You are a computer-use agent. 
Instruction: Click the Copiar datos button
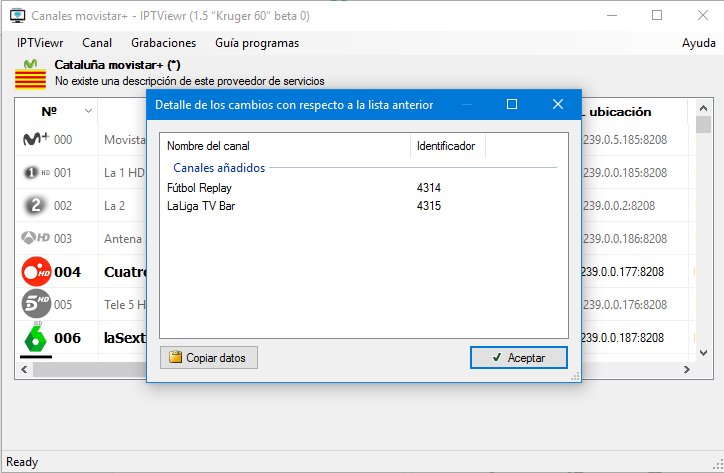tap(209, 358)
